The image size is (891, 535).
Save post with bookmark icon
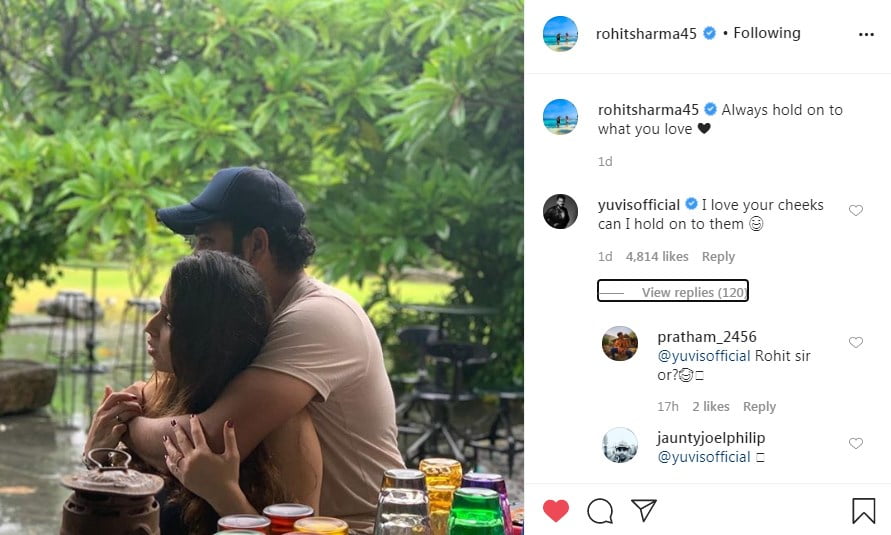864,511
